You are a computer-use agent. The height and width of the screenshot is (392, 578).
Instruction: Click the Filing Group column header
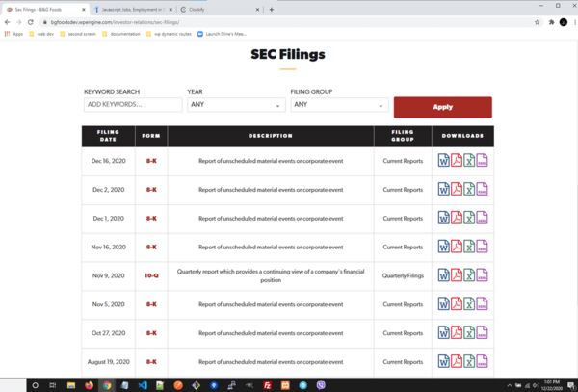[x=403, y=136]
